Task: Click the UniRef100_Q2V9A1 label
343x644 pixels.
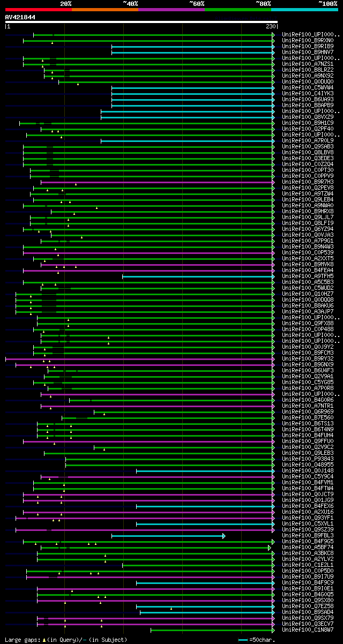Action: click(x=308, y=376)
